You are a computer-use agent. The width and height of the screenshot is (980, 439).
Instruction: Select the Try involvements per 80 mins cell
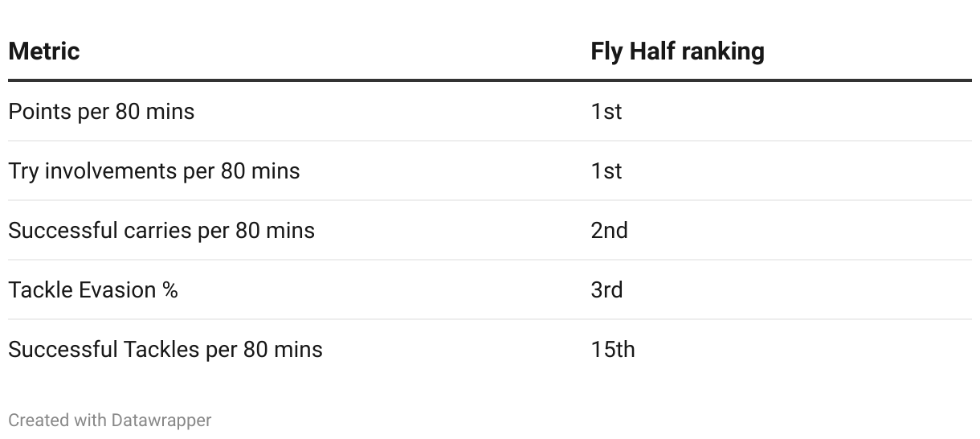click(153, 170)
